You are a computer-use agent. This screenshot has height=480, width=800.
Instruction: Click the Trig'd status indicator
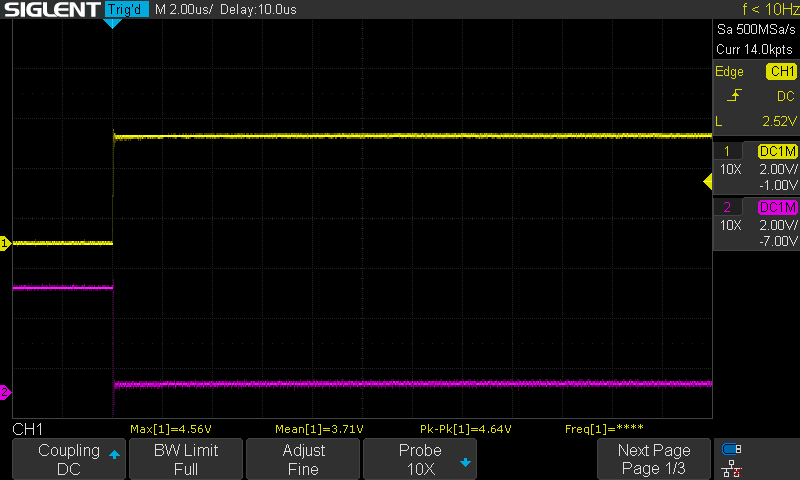coord(127,9)
